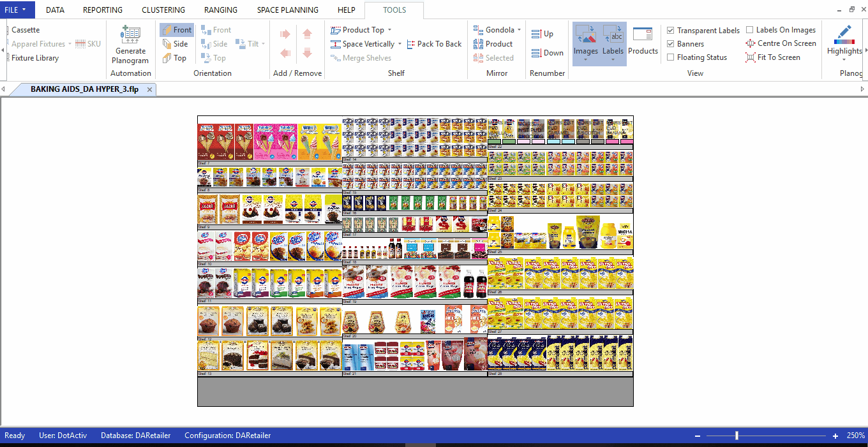Open Space Vertically dropdown arrow
Screen dimensions: 868x447
(x=400, y=44)
